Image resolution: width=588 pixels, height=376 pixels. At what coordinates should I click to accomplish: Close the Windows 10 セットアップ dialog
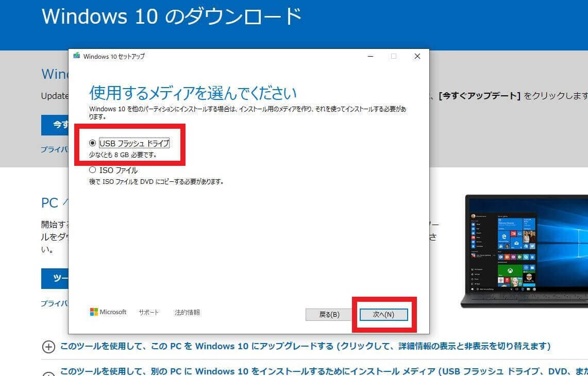(x=417, y=56)
